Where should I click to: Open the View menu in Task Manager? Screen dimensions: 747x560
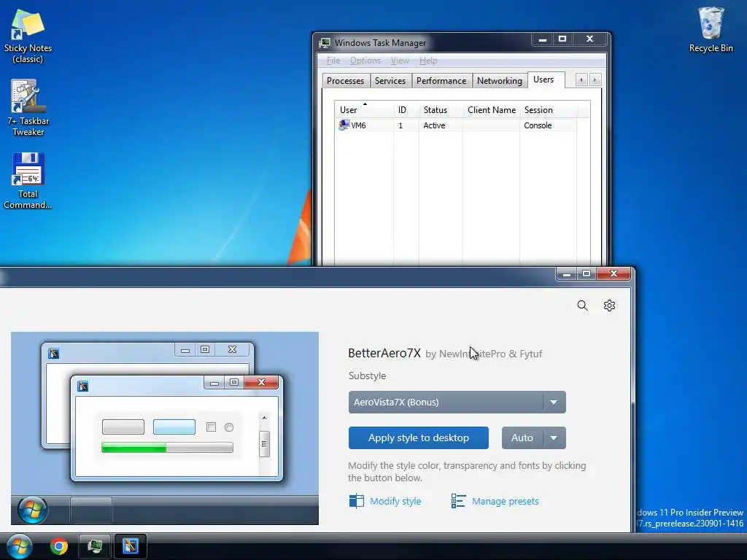pyautogui.click(x=400, y=61)
